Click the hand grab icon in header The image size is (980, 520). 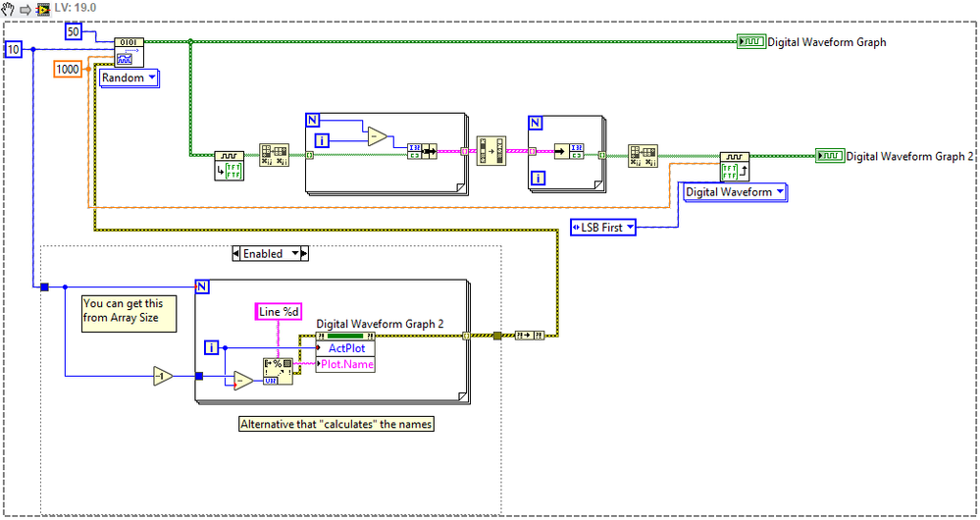pos(8,9)
